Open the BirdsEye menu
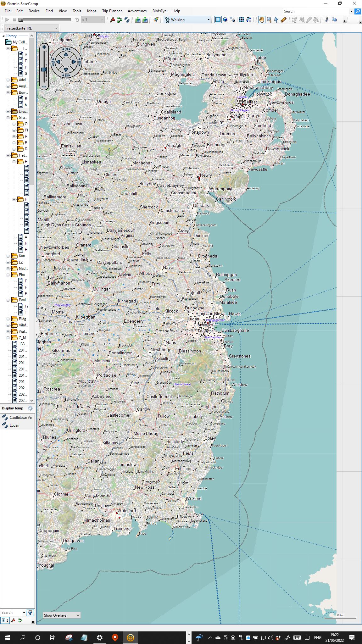 [x=159, y=11]
